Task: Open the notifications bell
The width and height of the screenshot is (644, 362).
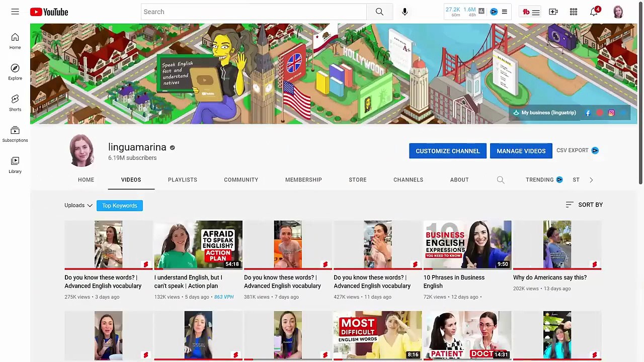Action: click(x=594, y=12)
